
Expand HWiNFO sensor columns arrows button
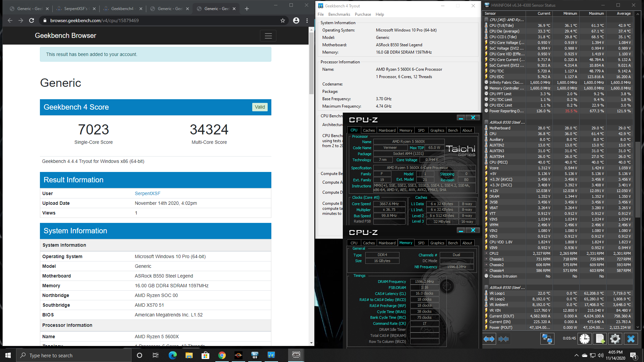tap(489, 339)
